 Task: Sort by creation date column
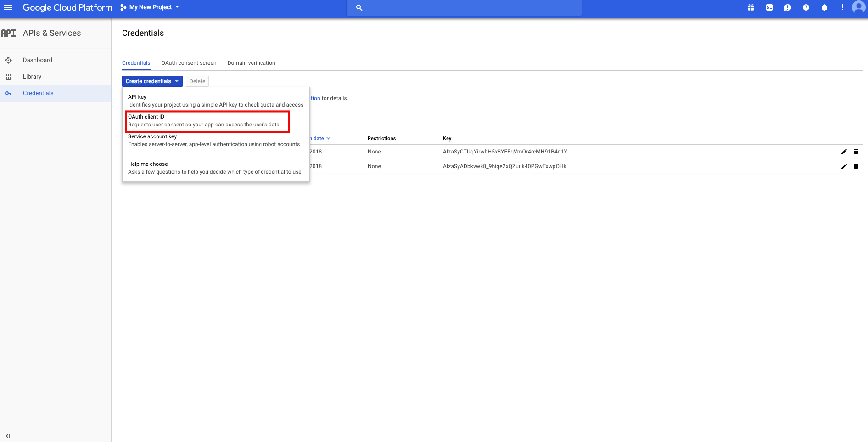pos(319,138)
